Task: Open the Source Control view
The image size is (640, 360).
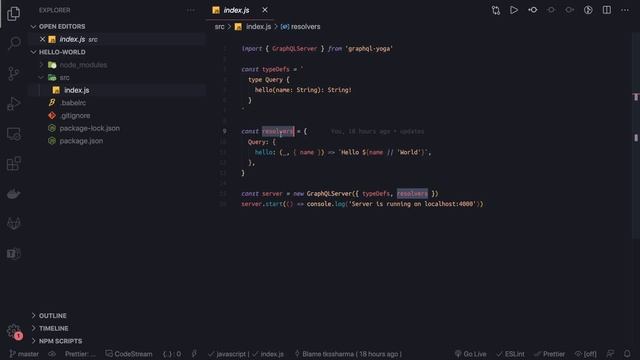Action: point(13,73)
